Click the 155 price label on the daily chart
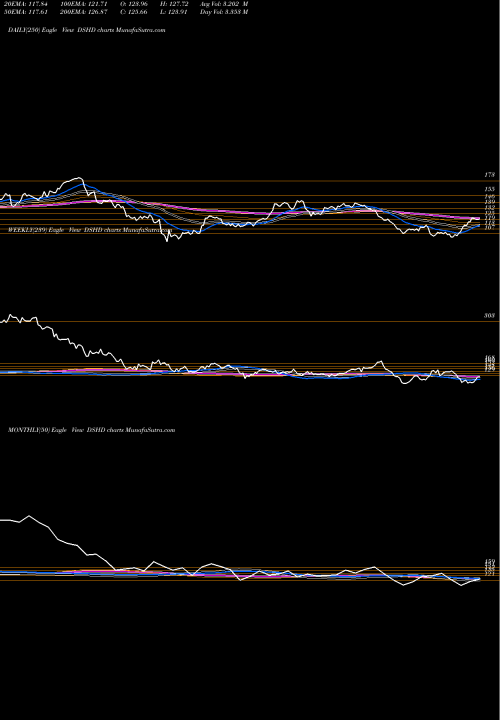 (x=489, y=189)
